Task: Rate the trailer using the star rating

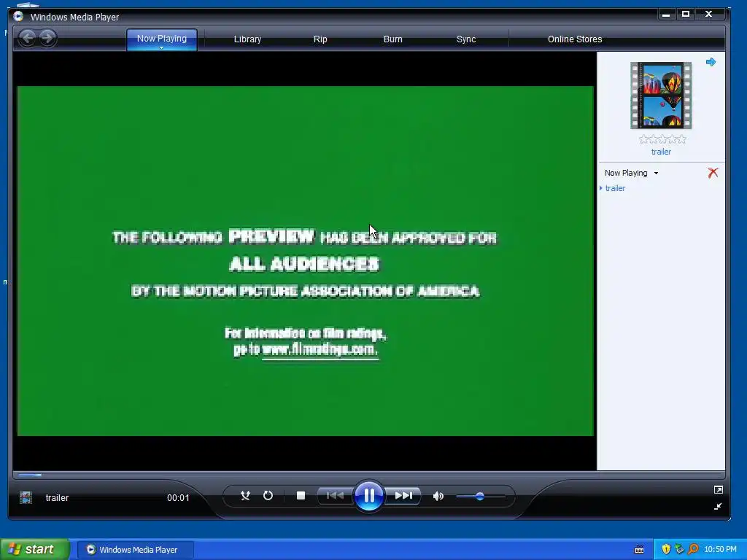Action: tap(662, 139)
